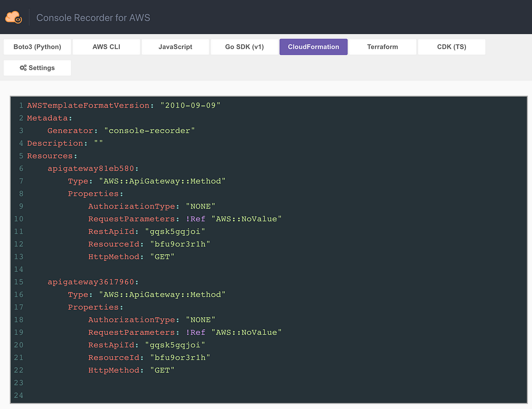
Task: Click the !Ref tag on line 10
Action: 196,219
